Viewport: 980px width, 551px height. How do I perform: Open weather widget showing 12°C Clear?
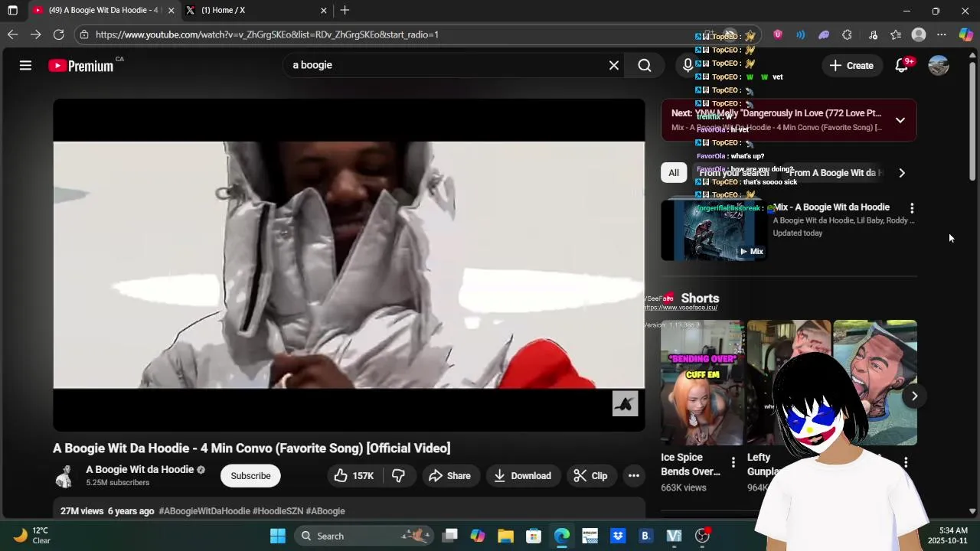tap(32, 536)
